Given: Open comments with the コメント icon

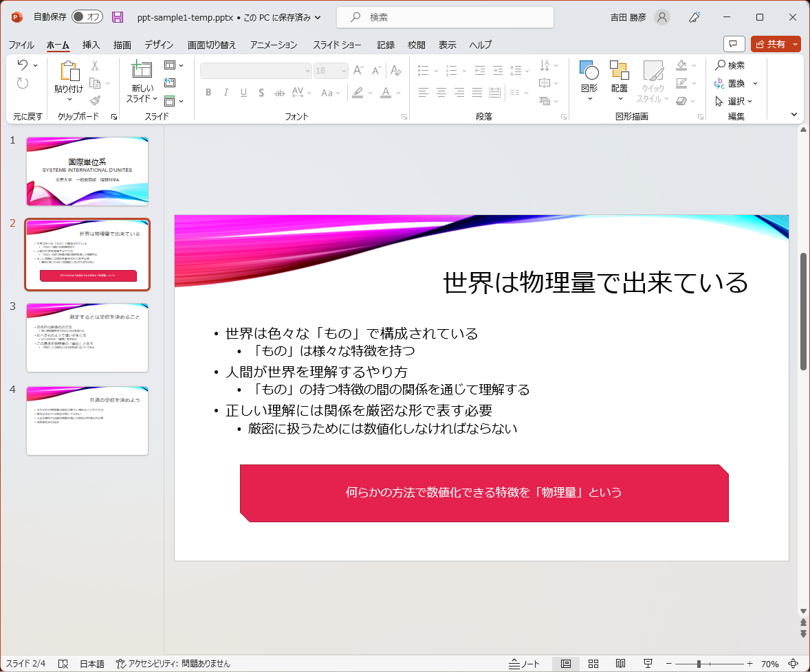Looking at the screenshot, I should (x=734, y=43).
